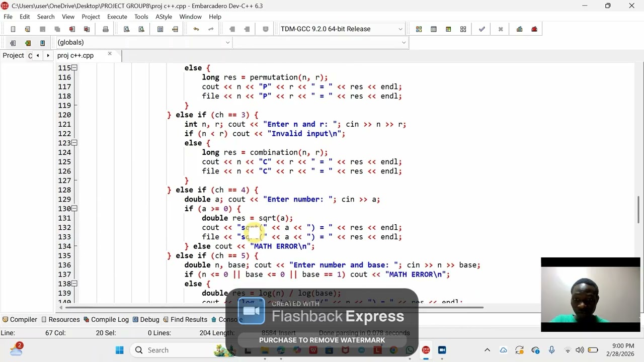Click the microphone tray icon
The image size is (644, 362).
coord(551,350)
